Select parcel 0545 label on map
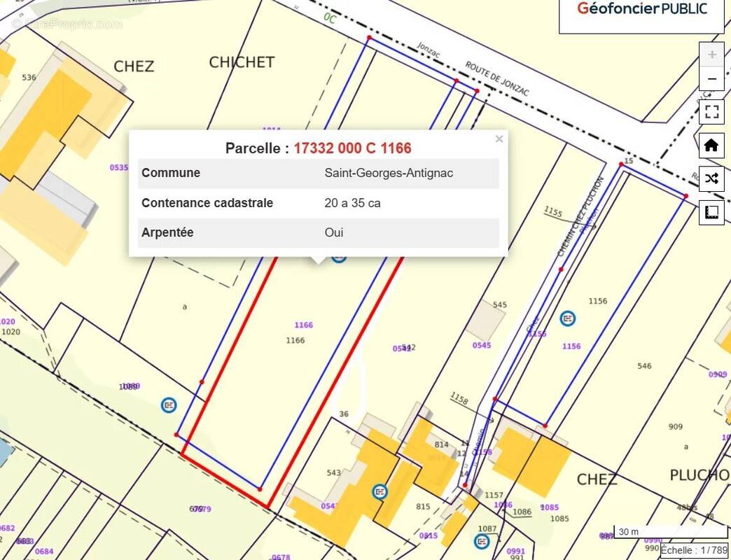The height and width of the screenshot is (560, 731). coord(482,345)
